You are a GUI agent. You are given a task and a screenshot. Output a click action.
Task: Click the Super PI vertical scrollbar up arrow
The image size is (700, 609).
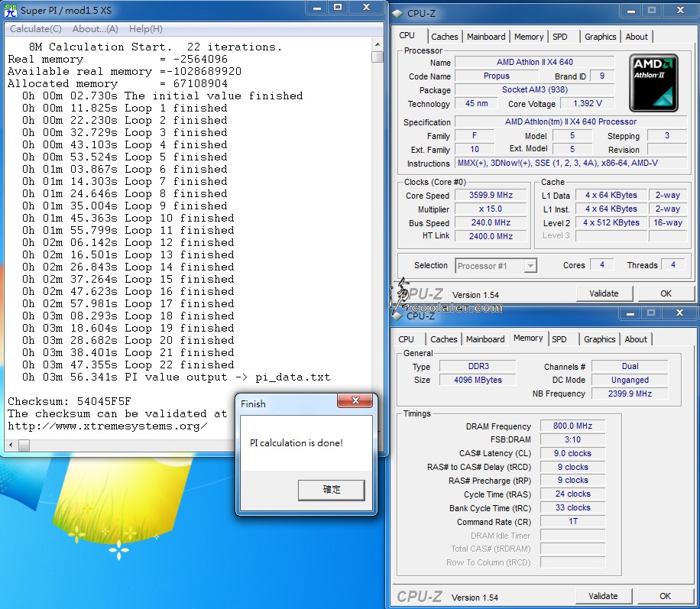pyautogui.click(x=378, y=44)
